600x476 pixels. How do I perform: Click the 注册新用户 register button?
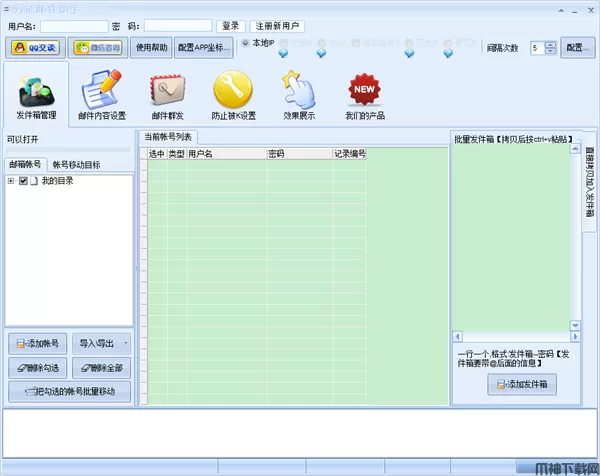pyautogui.click(x=277, y=25)
